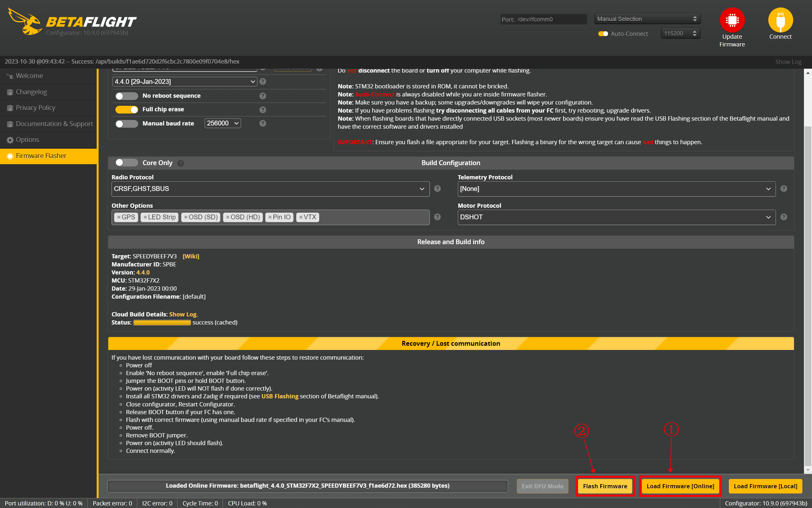Screen dimensions: 812x508
Task: Open the 115200 connection baud rate dropdown
Action: [680, 33]
